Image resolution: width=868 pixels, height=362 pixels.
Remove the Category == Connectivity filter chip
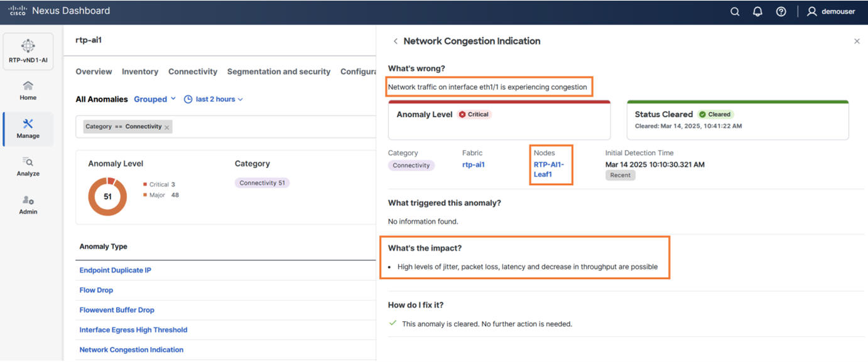[x=167, y=127]
